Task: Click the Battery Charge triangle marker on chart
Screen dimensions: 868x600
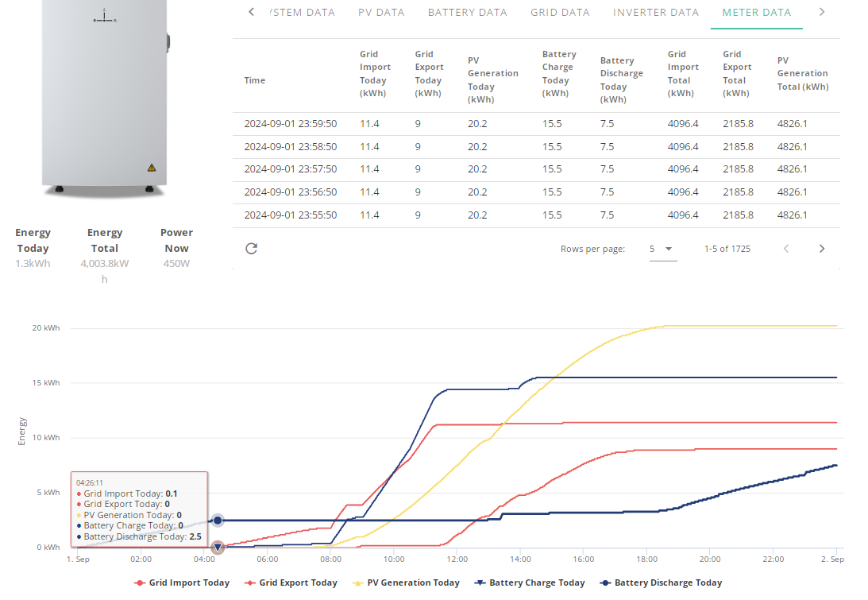Action: coord(218,548)
